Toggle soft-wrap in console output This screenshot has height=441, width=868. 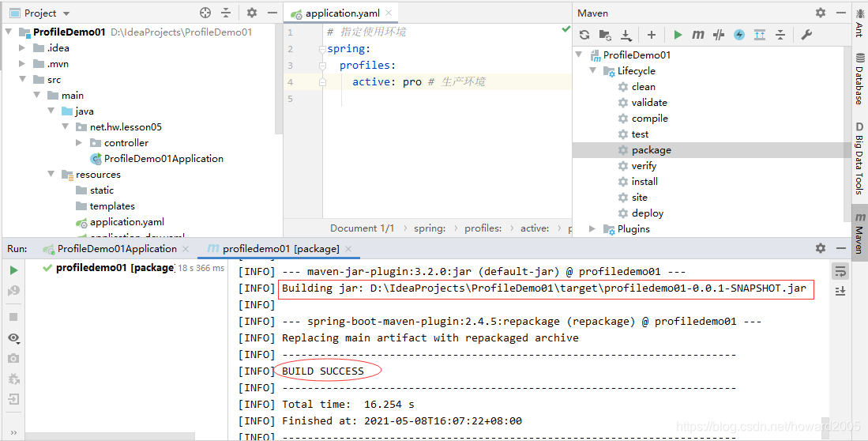click(x=840, y=271)
